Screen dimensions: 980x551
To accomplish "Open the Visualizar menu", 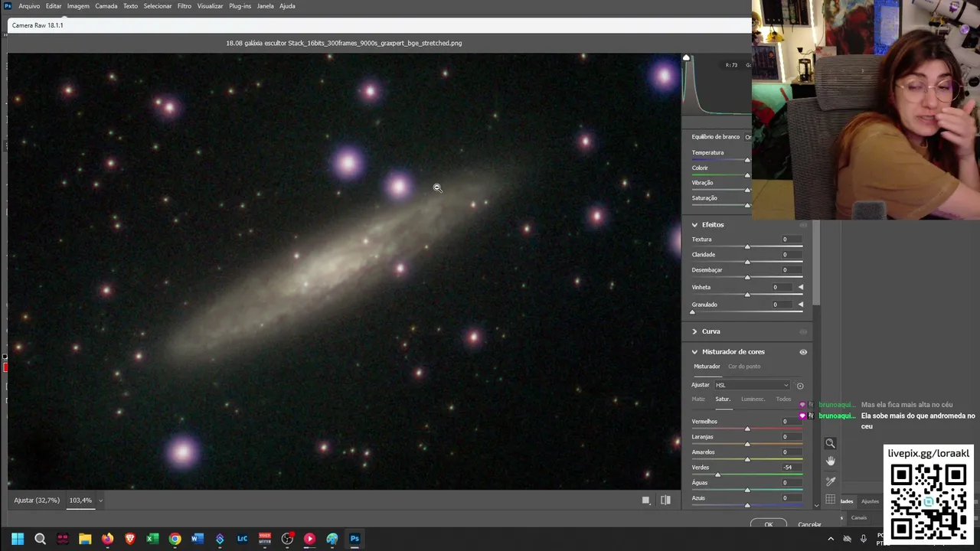I will pos(210,6).
